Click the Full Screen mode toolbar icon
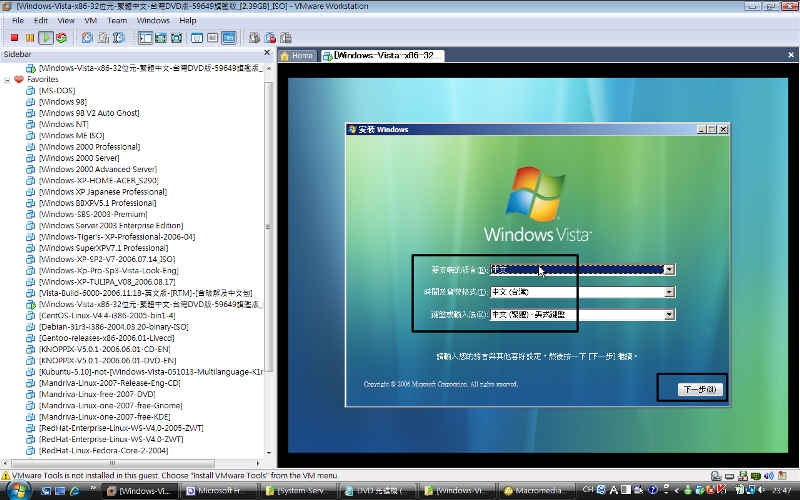This screenshot has height=500, width=800. tap(177, 38)
